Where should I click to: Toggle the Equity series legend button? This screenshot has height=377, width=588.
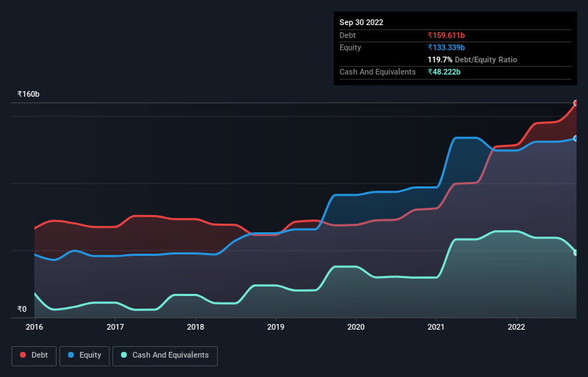coord(85,355)
